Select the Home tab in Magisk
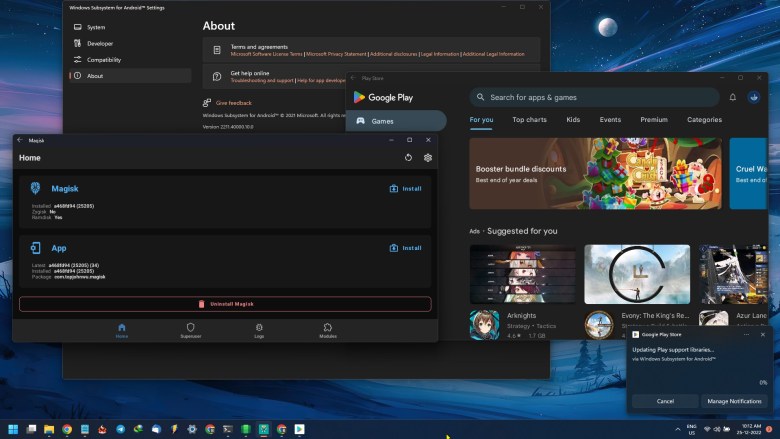This screenshot has height=439, width=780. click(x=122, y=330)
